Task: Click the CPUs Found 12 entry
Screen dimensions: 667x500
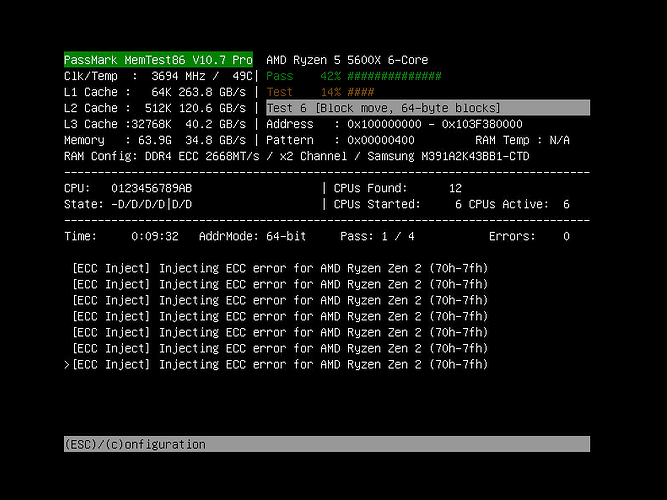Action: tap(398, 188)
